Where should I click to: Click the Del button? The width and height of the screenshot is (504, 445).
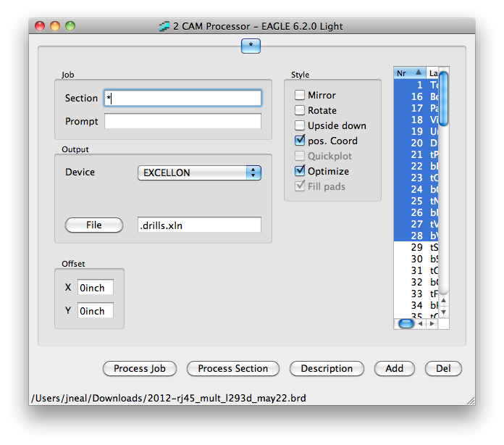443,368
